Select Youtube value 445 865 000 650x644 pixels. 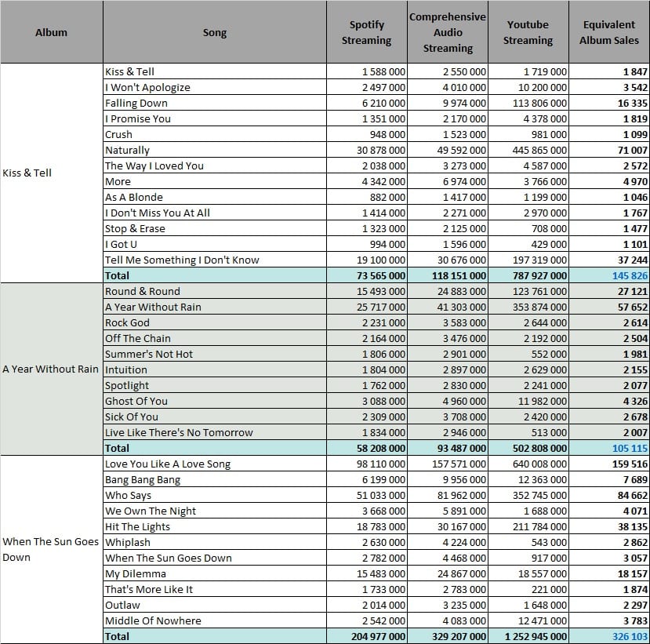tap(528, 150)
